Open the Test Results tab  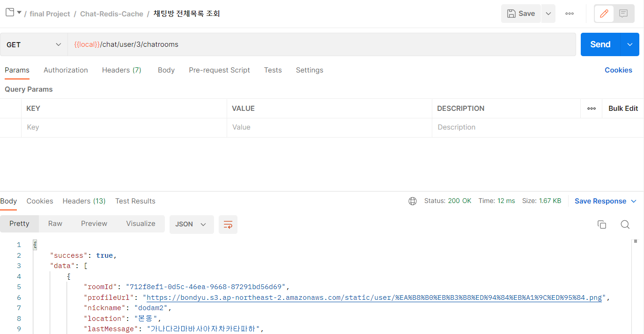[x=135, y=201]
